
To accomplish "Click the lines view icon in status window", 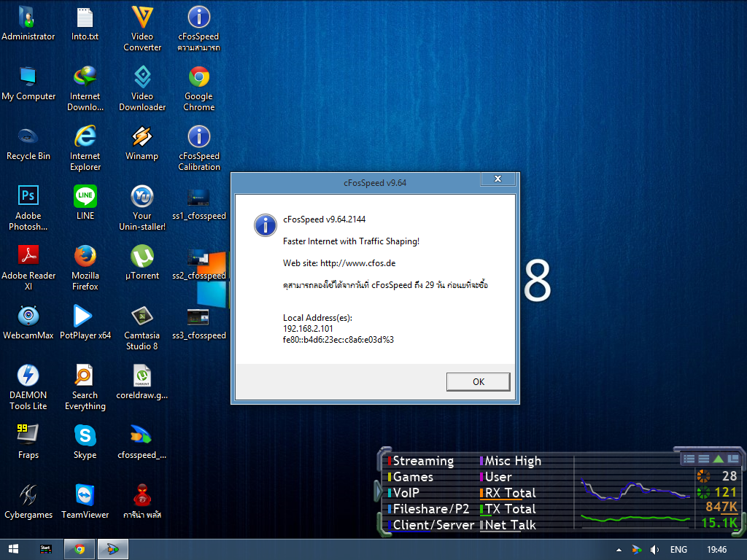I will (x=704, y=459).
